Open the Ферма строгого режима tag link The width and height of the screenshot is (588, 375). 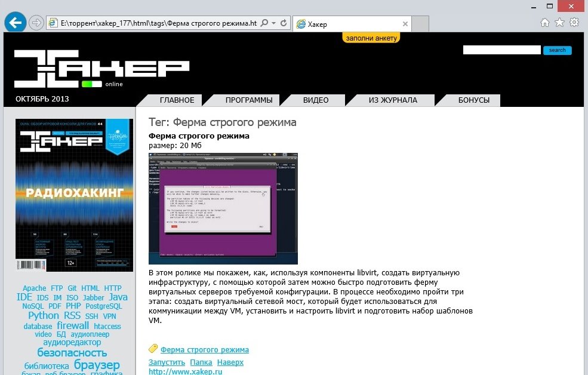pos(205,350)
